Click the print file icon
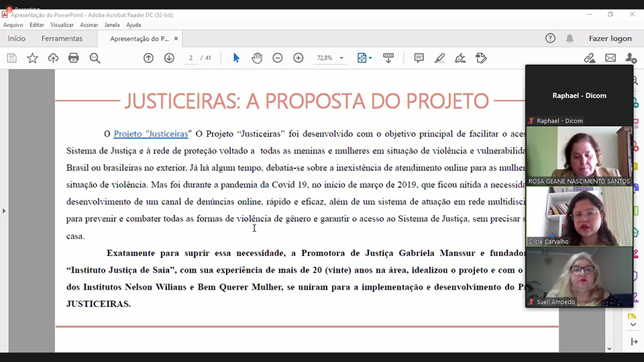Screen dimensions: 644x362 pos(74,58)
